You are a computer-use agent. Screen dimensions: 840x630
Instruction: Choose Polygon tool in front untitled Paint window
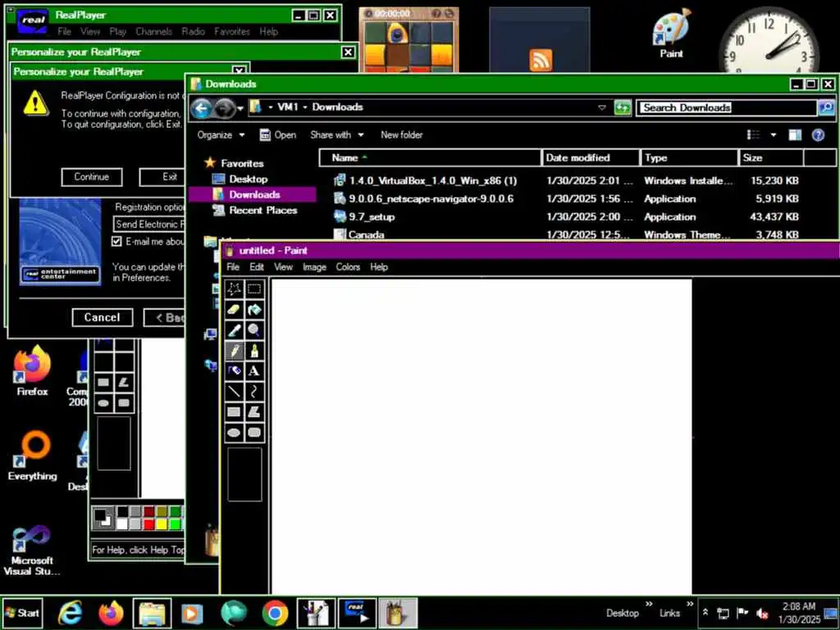coord(254,412)
